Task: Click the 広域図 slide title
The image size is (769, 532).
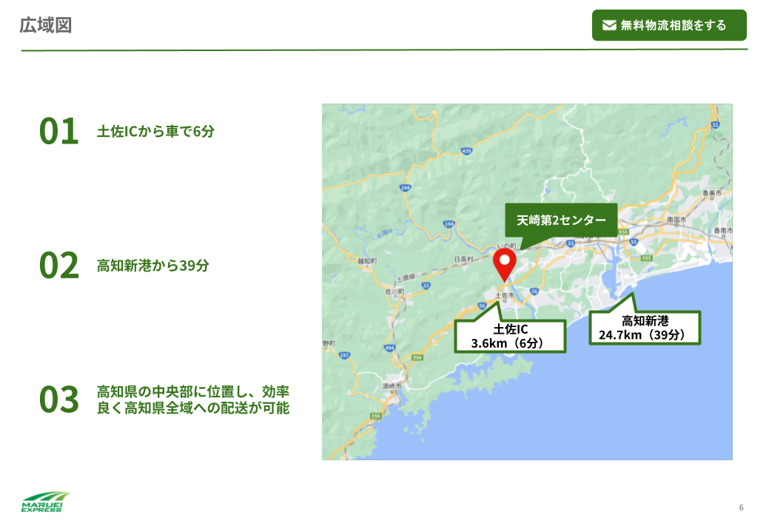Action: pyautogui.click(x=46, y=25)
